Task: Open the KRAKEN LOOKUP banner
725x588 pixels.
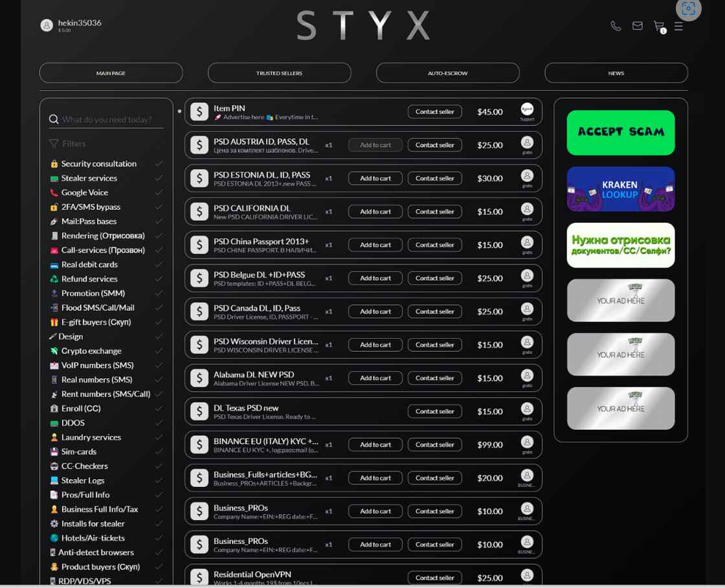Action: (621, 188)
